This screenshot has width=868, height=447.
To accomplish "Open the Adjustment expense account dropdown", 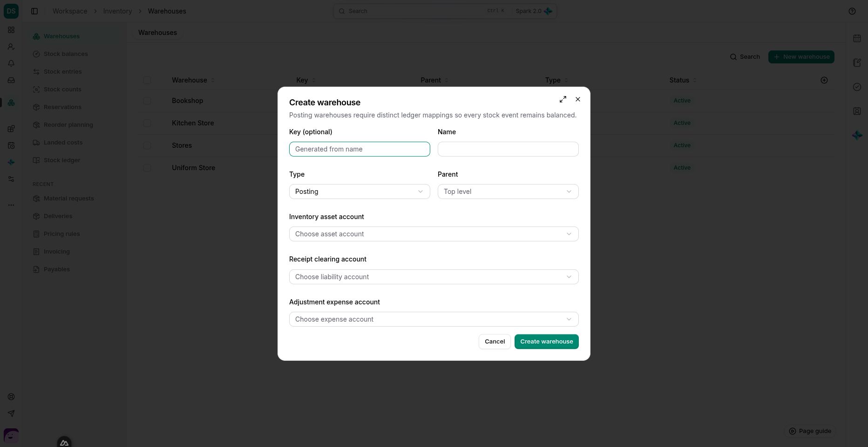I will (434, 319).
